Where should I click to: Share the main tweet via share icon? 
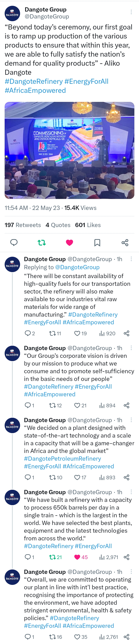(125, 242)
